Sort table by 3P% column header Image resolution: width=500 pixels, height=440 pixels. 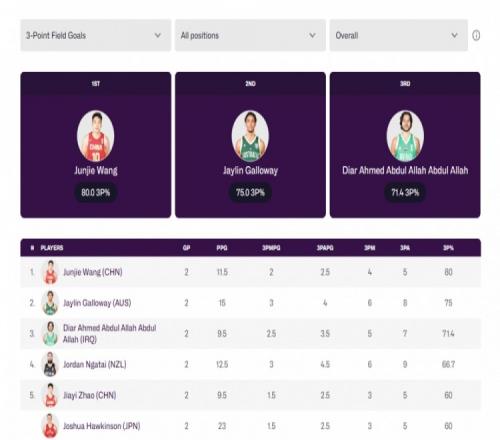(448, 248)
